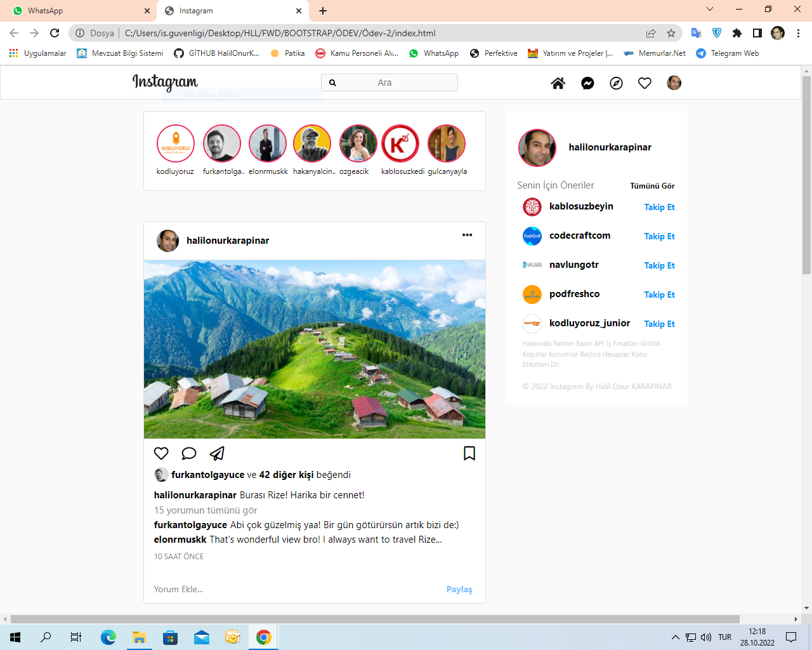The height and width of the screenshot is (650, 812).
Task: Like the Rize post with the heart
Action: click(x=160, y=453)
